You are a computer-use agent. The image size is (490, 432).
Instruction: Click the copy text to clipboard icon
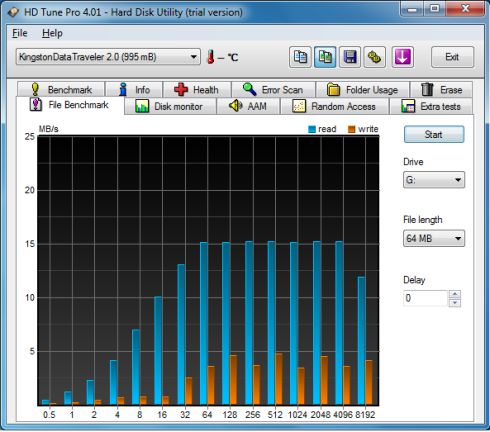[x=300, y=57]
